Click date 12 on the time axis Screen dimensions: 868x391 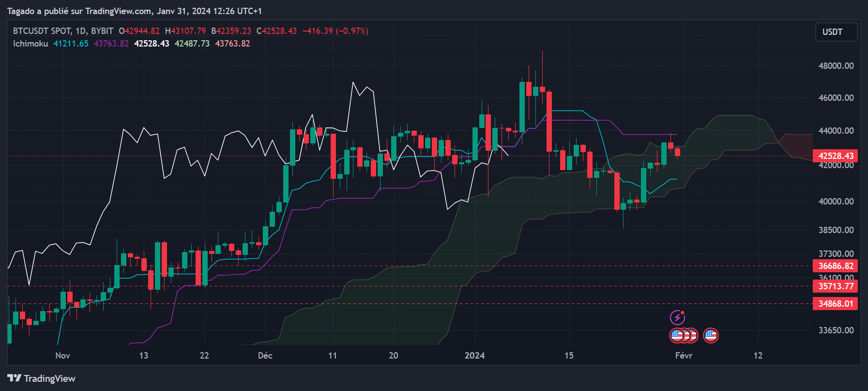click(758, 356)
